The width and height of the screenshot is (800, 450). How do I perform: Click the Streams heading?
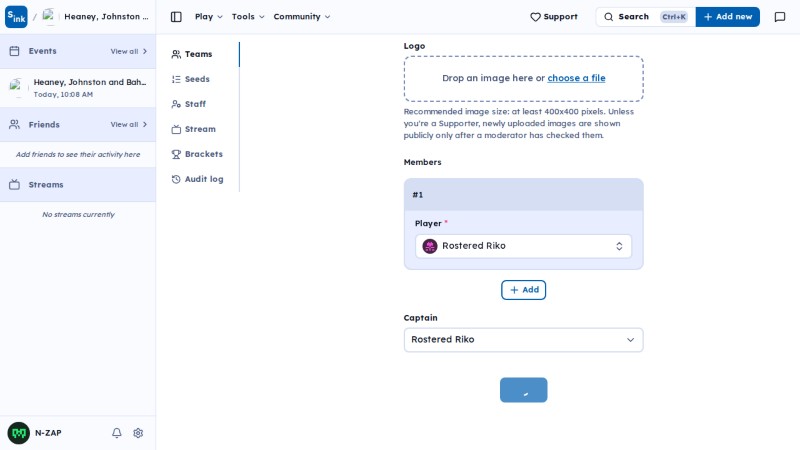pos(46,185)
